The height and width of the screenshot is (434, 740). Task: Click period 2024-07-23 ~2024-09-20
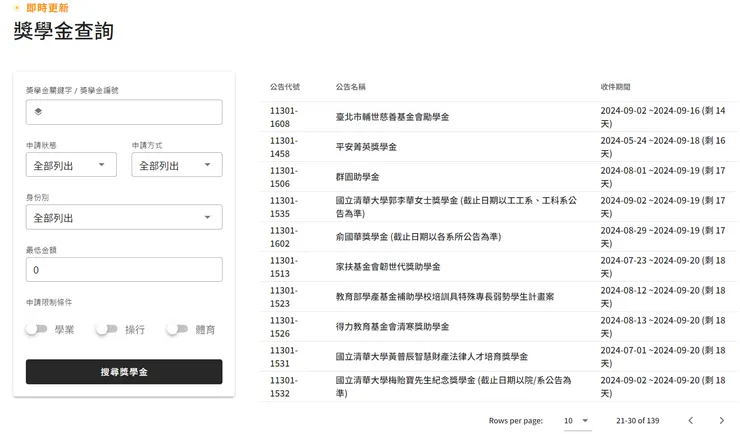663,267
